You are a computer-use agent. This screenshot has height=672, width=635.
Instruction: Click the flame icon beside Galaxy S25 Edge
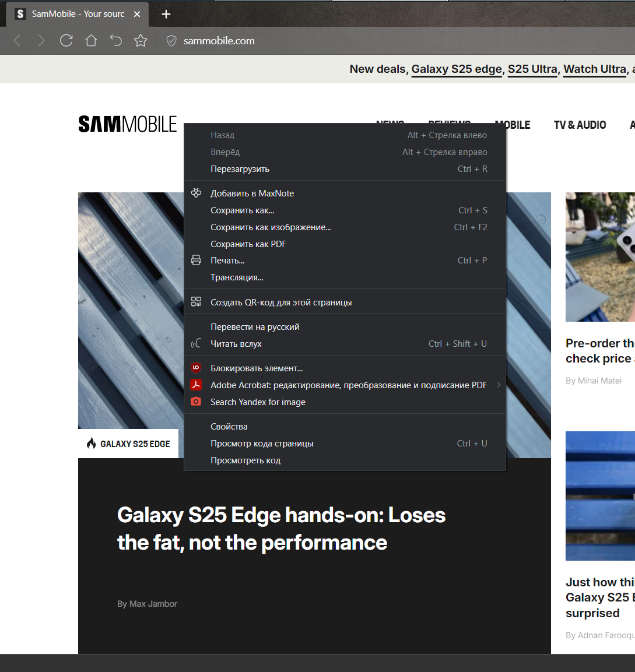[x=91, y=443]
